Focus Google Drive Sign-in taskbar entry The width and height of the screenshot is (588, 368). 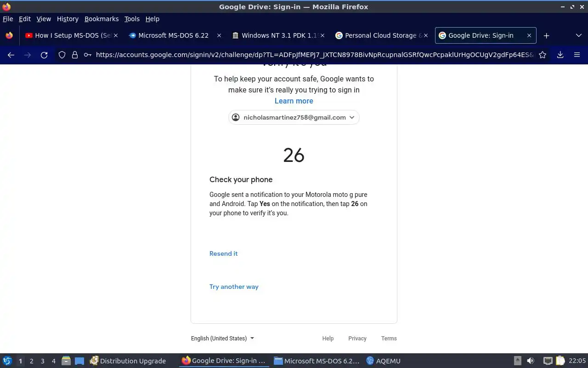pos(224,361)
